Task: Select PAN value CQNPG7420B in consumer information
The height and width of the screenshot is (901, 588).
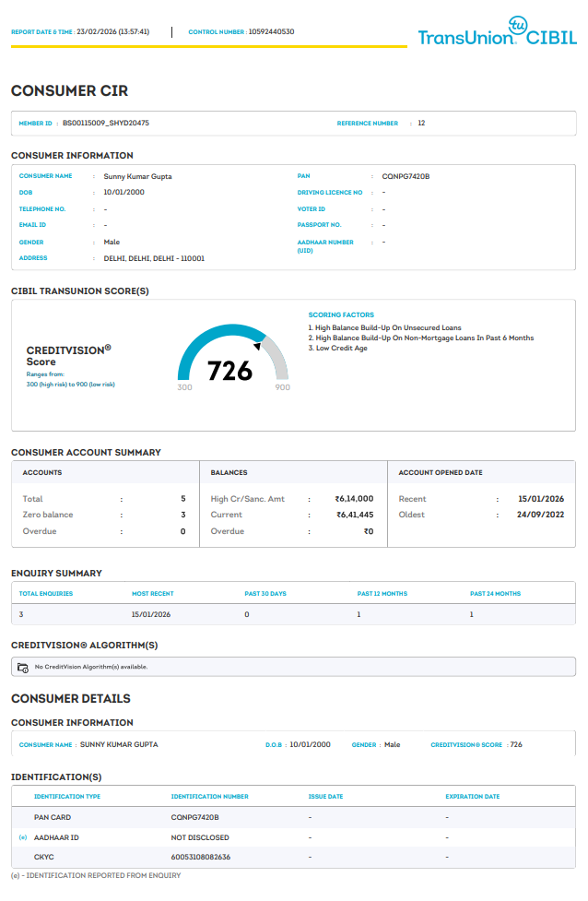Action: [406, 176]
